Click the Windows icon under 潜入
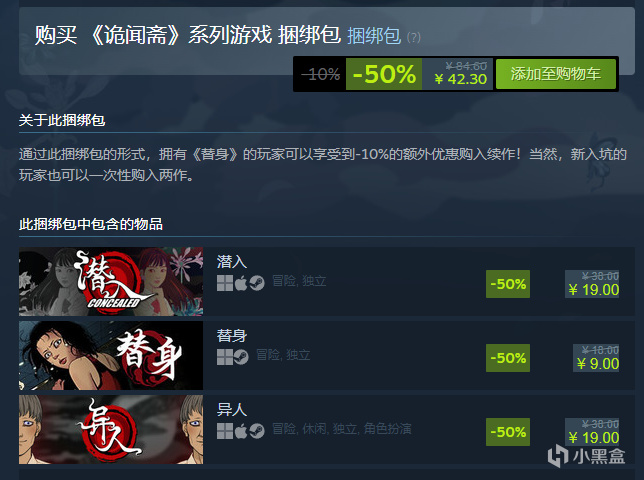 (225, 283)
